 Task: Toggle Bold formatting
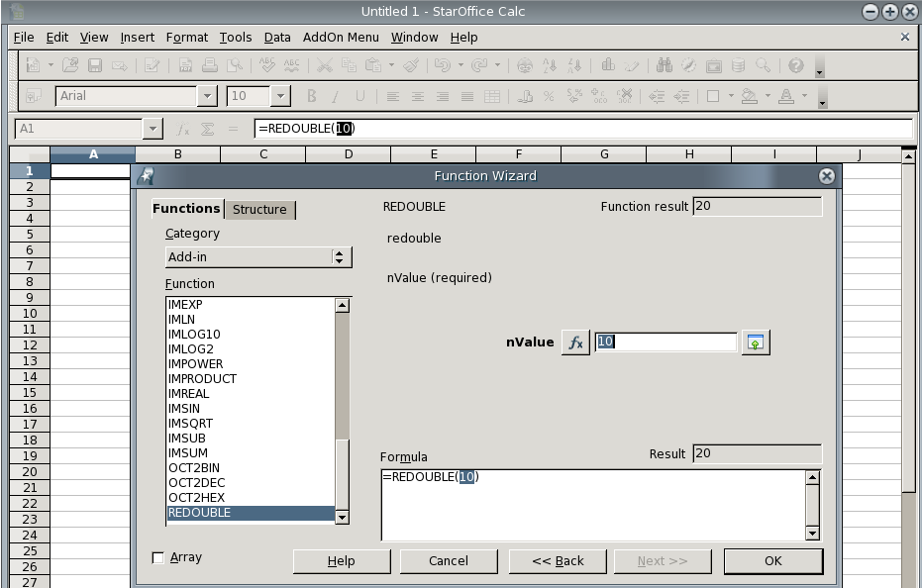click(312, 96)
